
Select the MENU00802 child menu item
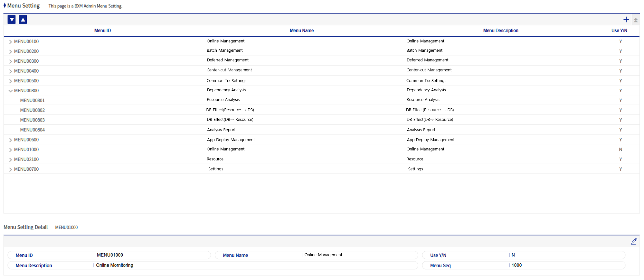click(x=33, y=110)
